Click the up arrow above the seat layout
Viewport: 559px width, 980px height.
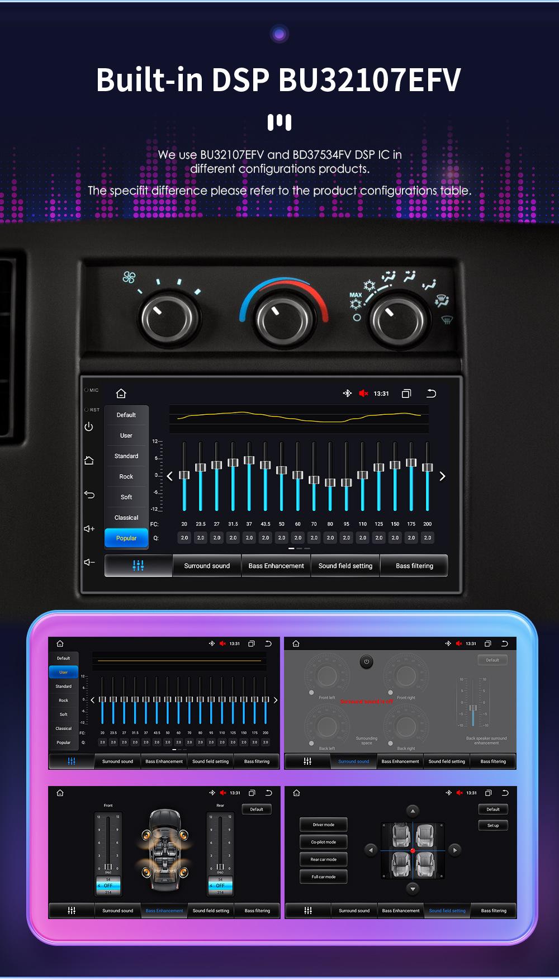point(413,811)
